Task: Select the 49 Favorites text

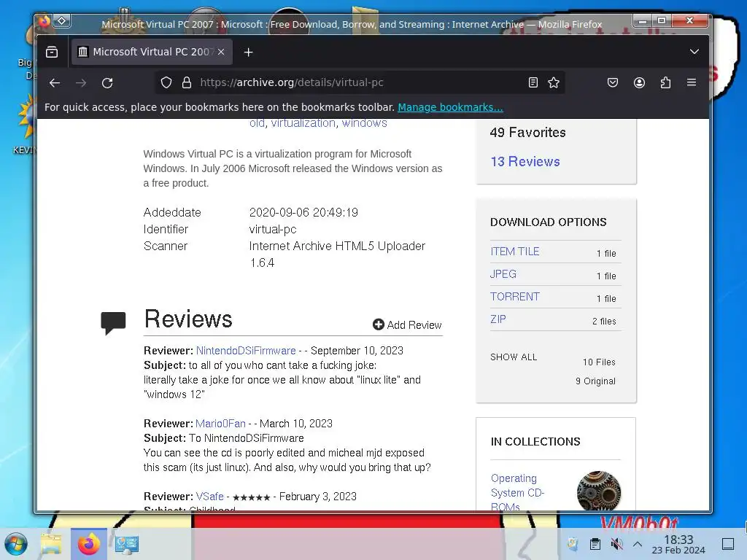Action: pyautogui.click(x=528, y=133)
